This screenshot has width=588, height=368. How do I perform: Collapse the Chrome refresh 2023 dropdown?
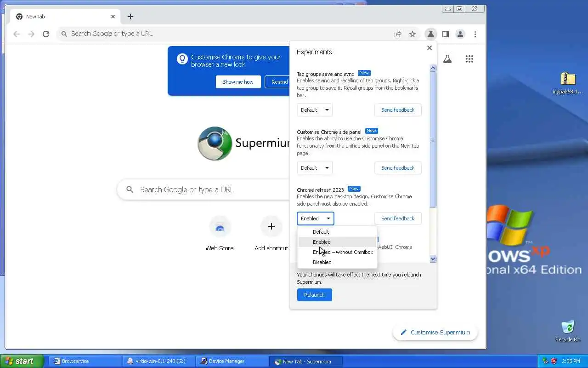[316, 218]
